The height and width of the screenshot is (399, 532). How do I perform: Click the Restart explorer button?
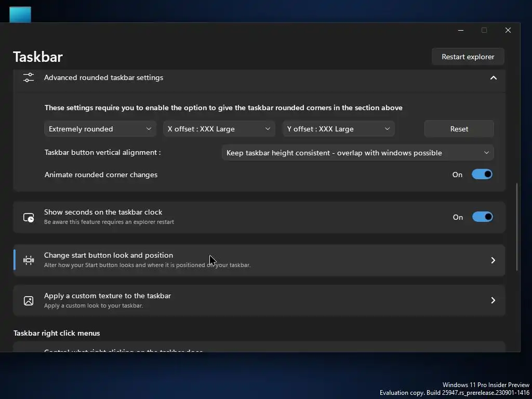(x=468, y=57)
